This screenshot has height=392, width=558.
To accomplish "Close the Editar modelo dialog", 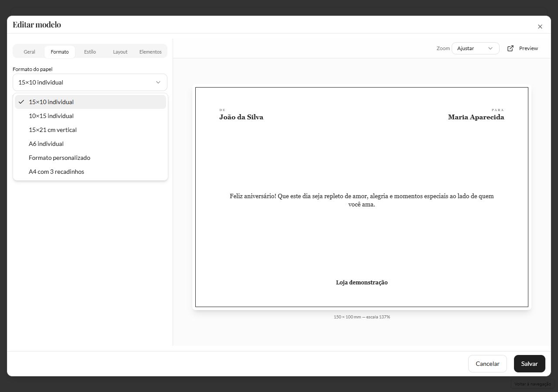I will 540,27.
